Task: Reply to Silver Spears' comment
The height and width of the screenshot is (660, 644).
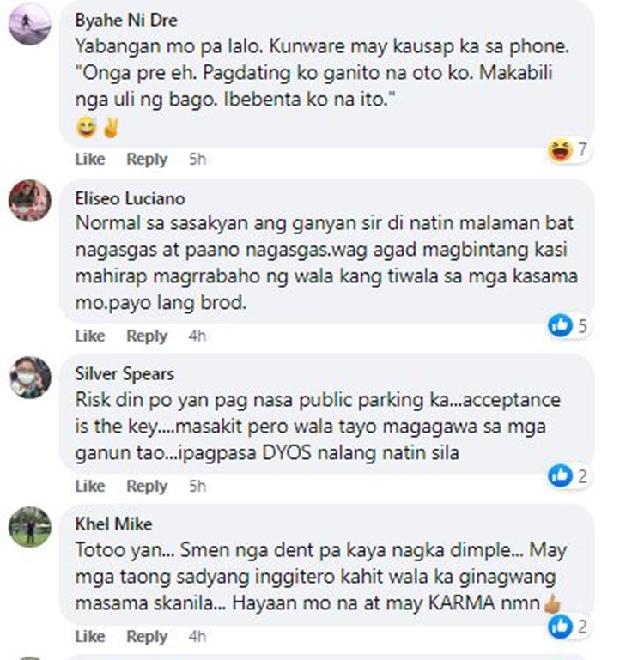Action: coord(147,486)
